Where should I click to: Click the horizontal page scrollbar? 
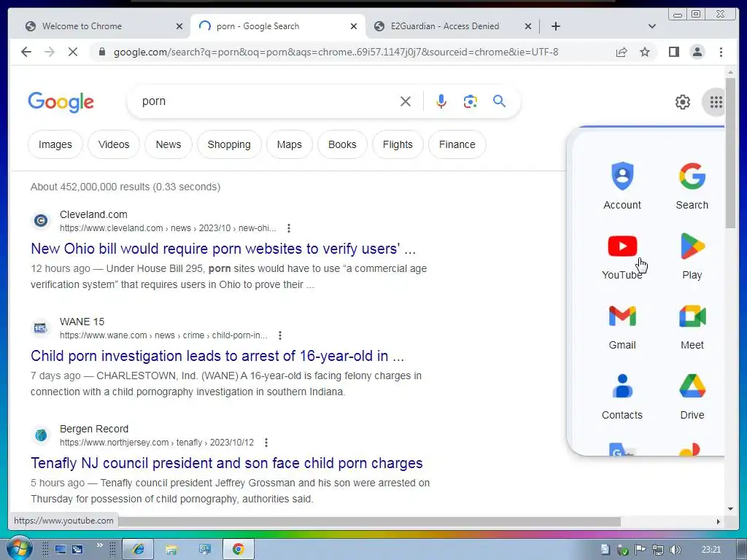click(x=369, y=521)
